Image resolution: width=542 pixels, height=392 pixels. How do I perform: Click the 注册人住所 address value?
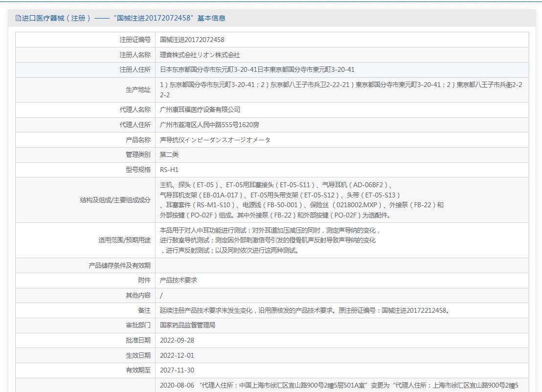(x=257, y=70)
